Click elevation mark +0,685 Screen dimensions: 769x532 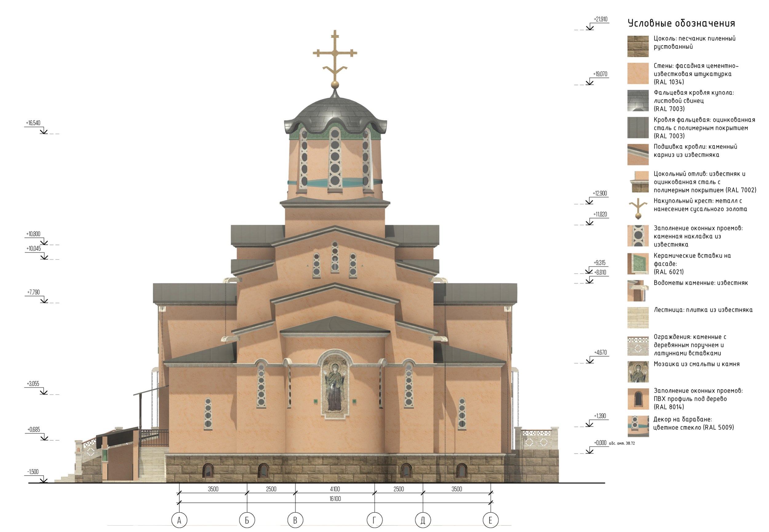(x=33, y=430)
